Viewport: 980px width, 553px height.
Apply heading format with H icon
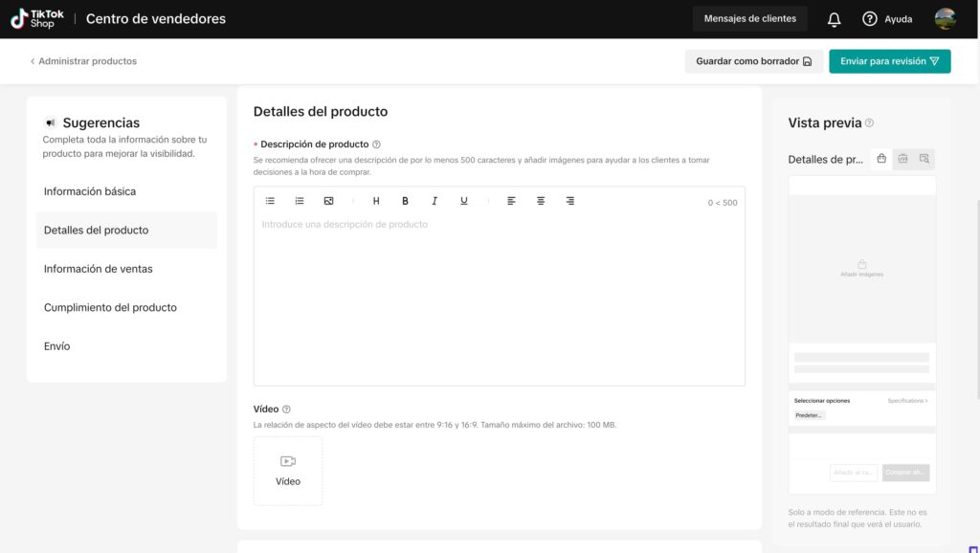(376, 201)
